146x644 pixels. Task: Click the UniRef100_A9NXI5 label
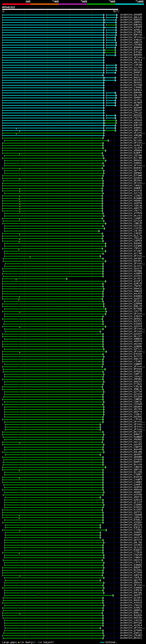click(x=131, y=42)
